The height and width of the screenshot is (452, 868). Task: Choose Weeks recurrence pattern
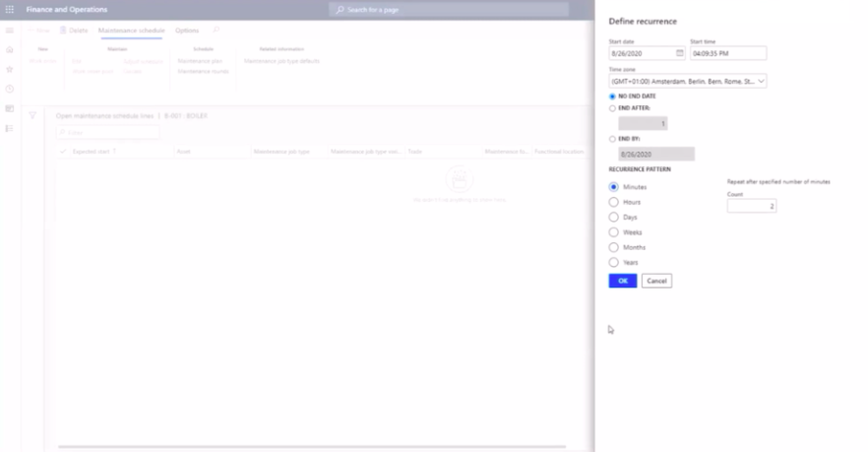click(613, 232)
